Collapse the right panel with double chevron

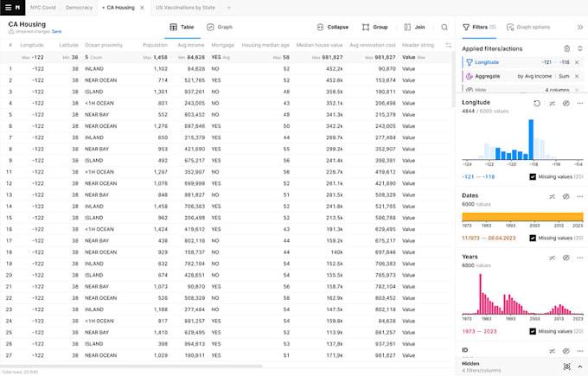coord(579,27)
